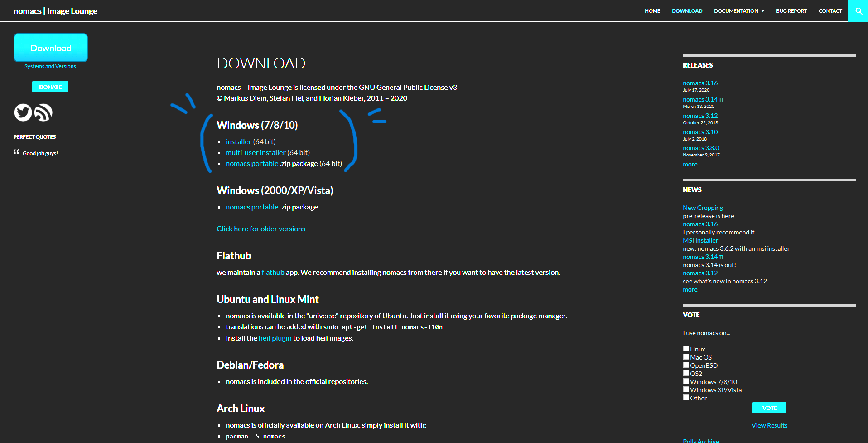868x443 pixels.
Task: Open the Polls Archive link
Action: coord(701,441)
